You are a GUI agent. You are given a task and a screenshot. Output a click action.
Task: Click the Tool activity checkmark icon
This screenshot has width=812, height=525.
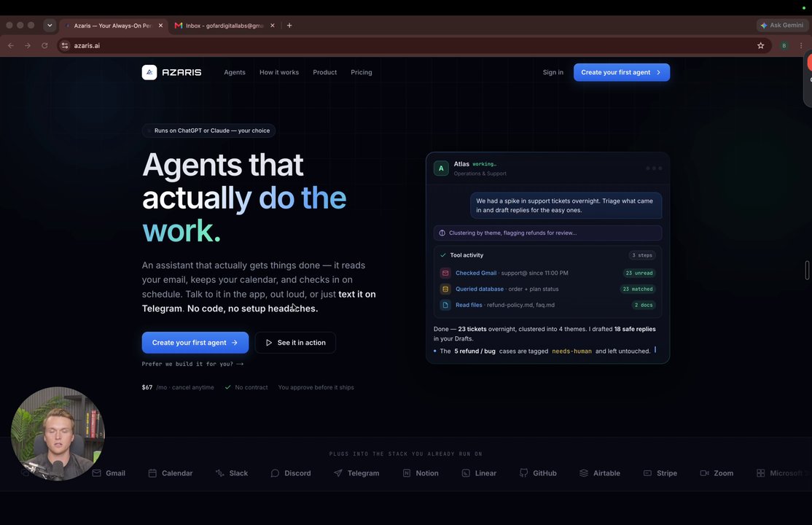442,255
